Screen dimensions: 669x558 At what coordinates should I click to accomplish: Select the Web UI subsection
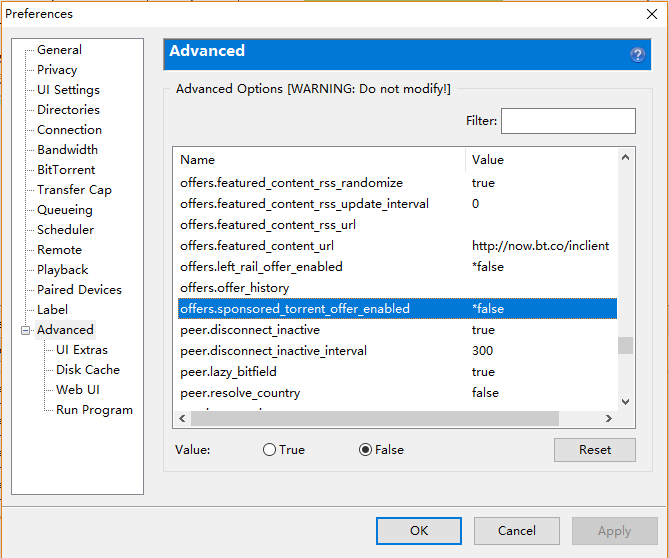[x=77, y=390]
